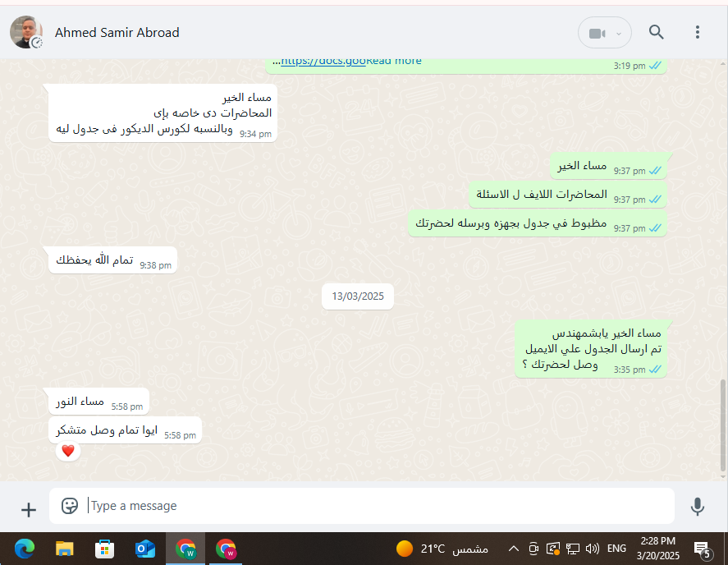Click the chat vertical scrollbar thumb
728x565 pixels.
click(x=722, y=425)
